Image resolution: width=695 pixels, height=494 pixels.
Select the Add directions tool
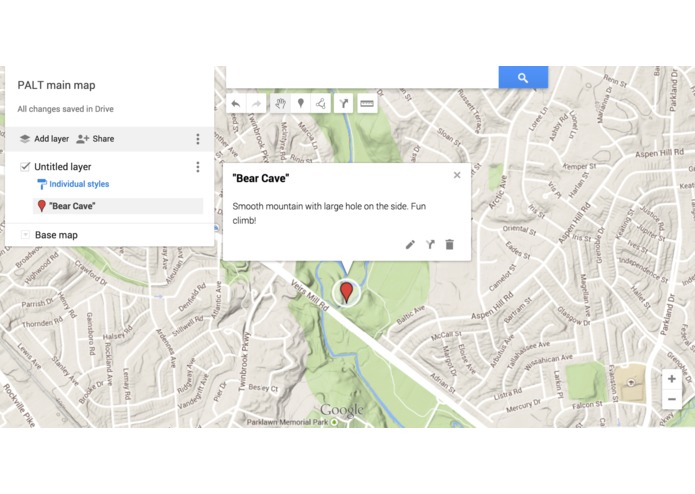coord(344,104)
